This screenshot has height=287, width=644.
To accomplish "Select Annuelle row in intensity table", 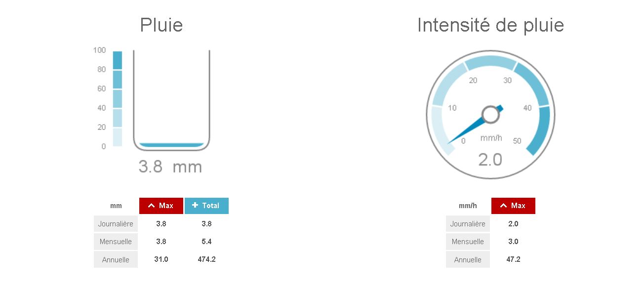I will coord(468,260).
